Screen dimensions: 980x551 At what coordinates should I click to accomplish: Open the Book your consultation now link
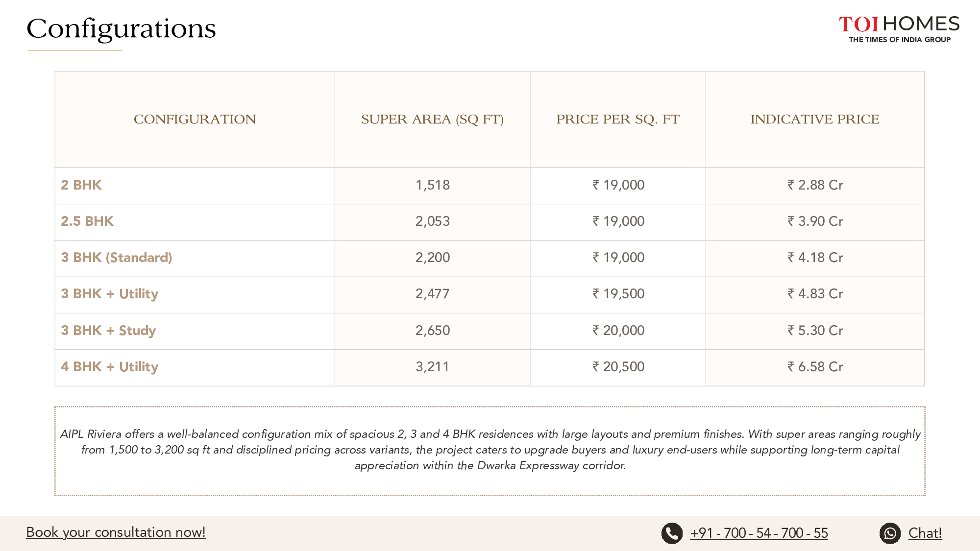pyautogui.click(x=116, y=532)
